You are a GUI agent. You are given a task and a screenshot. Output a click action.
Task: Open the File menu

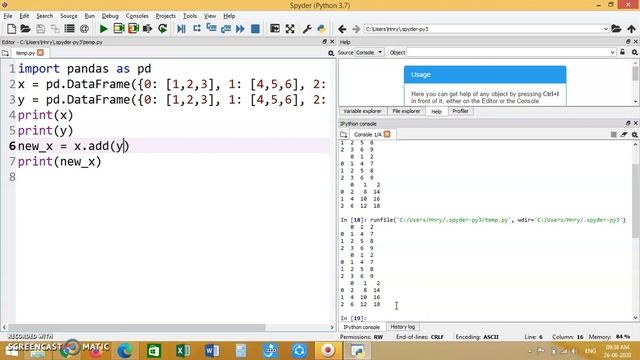pyautogui.click(x=8, y=16)
